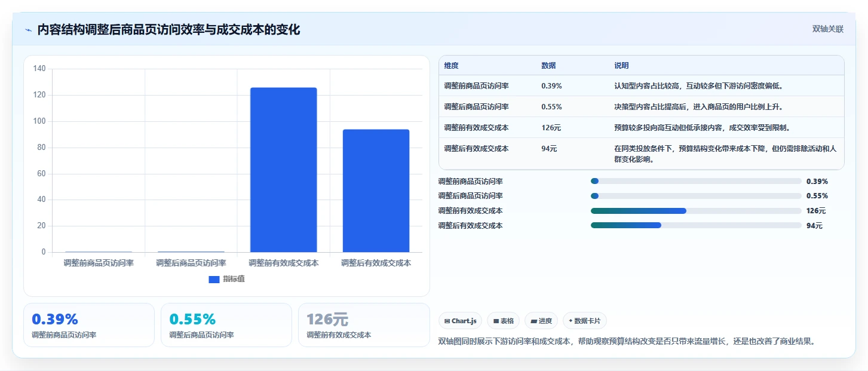This screenshot has height=371, width=868.
Task: Click the 调整后有效成交成本 progress bar
Action: [x=696, y=225]
